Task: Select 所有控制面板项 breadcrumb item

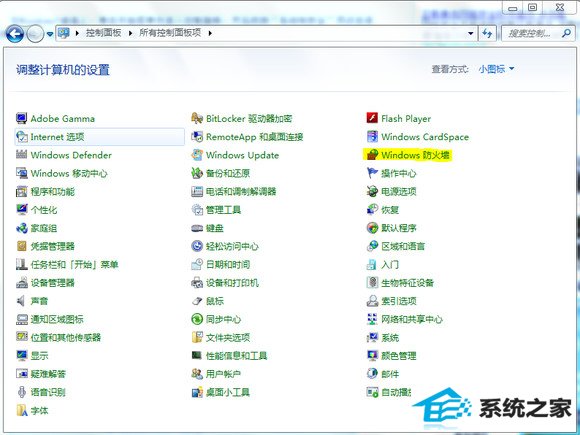Action: click(170, 33)
